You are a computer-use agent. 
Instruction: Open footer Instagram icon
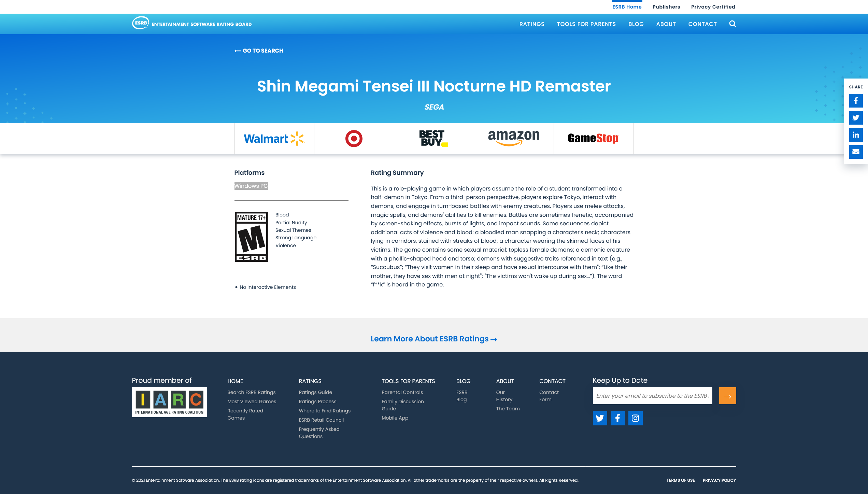pos(636,418)
